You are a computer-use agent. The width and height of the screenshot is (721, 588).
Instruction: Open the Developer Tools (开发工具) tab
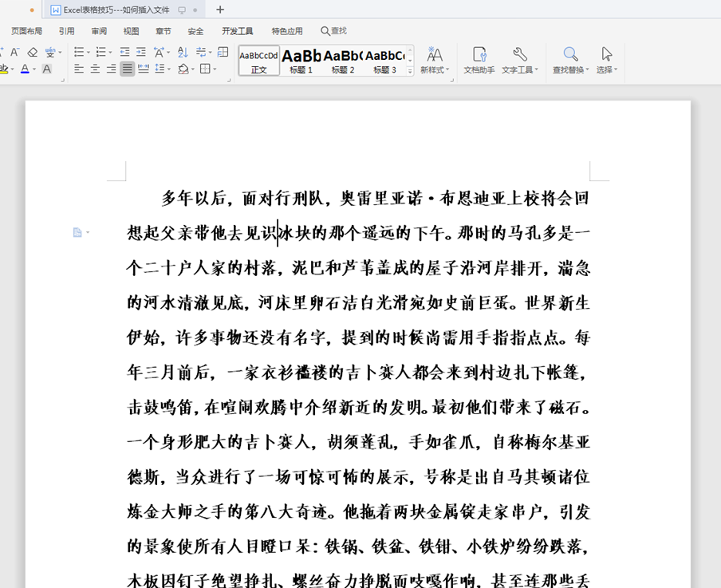[x=237, y=31]
